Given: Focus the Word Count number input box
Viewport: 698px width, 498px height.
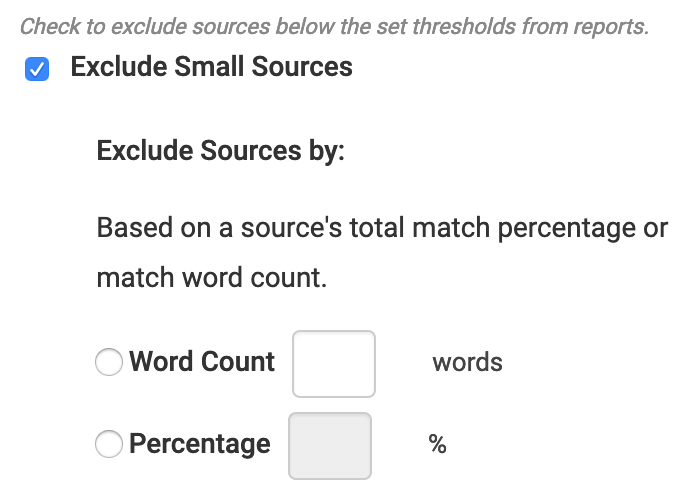Looking at the screenshot, I should [x=333, y=364].
